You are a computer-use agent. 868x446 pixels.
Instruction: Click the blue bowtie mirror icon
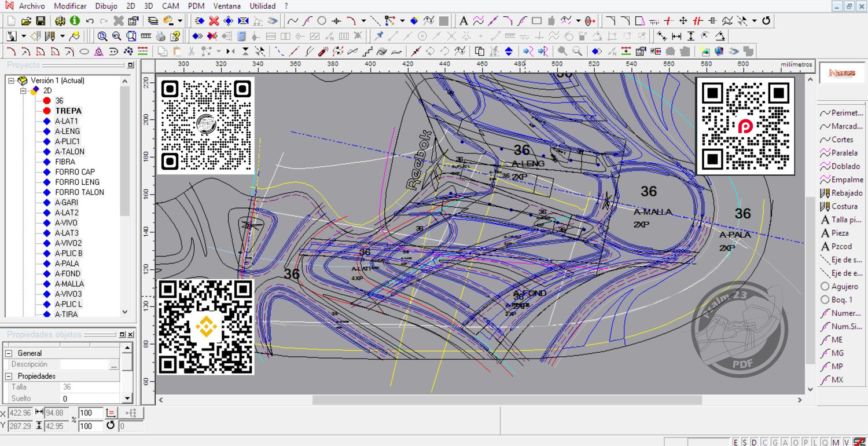243,21
